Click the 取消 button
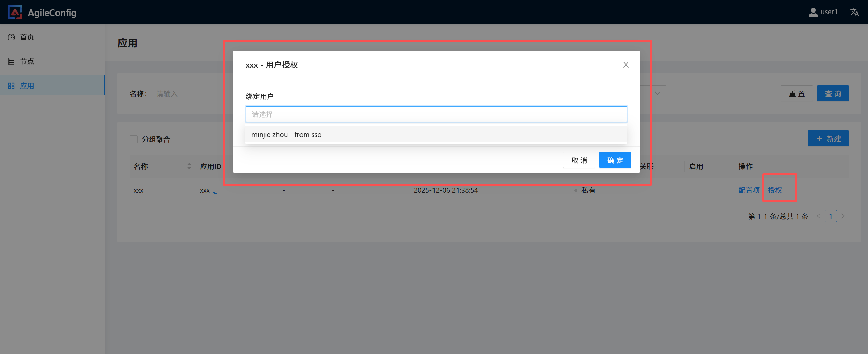 [579, 160]
